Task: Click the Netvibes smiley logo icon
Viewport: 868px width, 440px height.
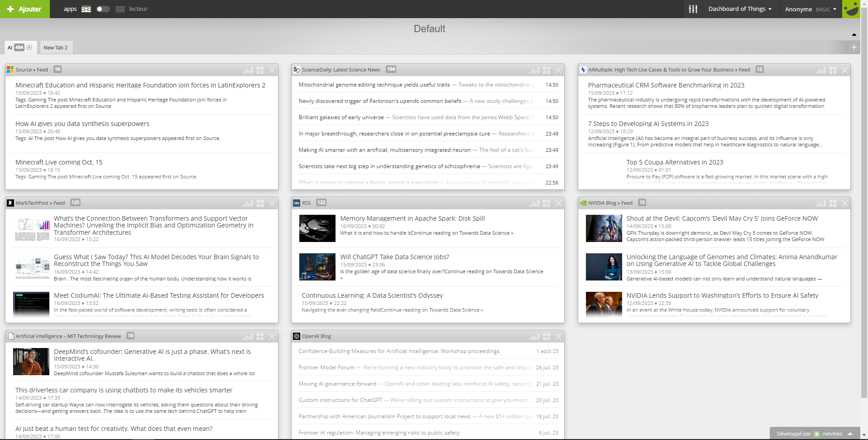Action: coord(851,9)
